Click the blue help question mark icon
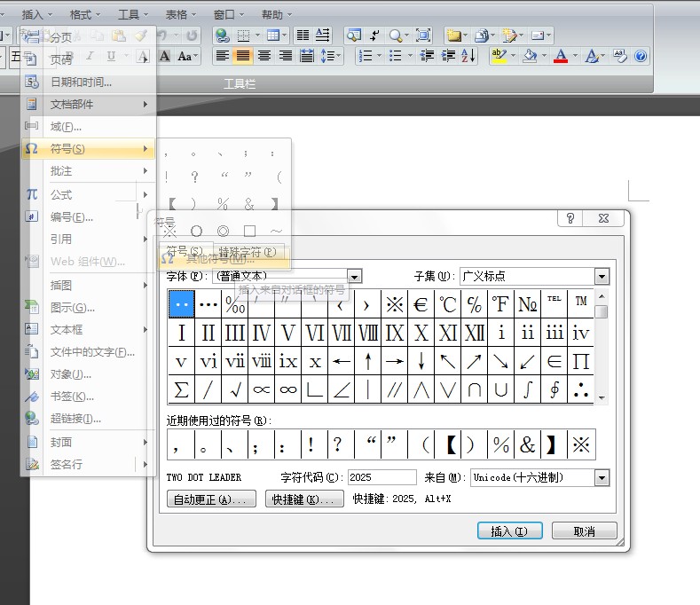Screen dimensions: 700x605 click(641, 56)
